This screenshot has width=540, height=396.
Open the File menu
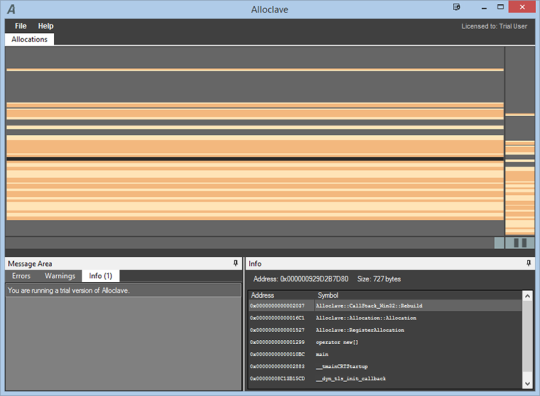point(20,26)
